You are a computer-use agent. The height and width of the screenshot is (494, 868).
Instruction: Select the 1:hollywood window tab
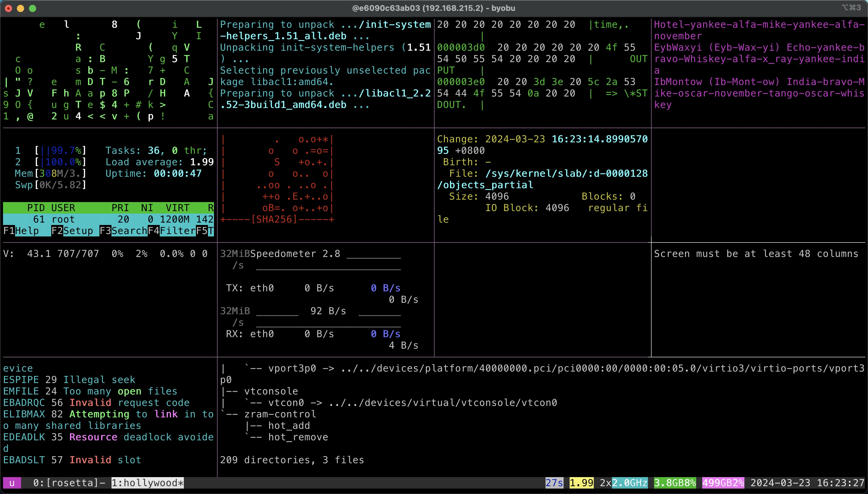(x=147, y=483)
